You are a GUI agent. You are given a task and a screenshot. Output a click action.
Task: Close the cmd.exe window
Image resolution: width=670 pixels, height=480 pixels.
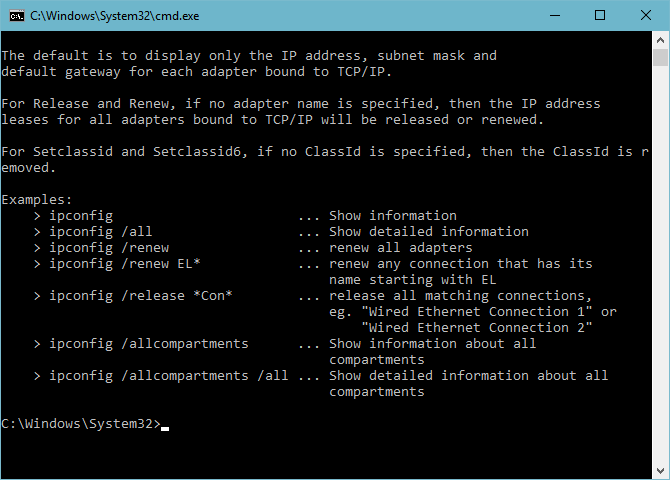pyautogui.click(x=645, y=15)
